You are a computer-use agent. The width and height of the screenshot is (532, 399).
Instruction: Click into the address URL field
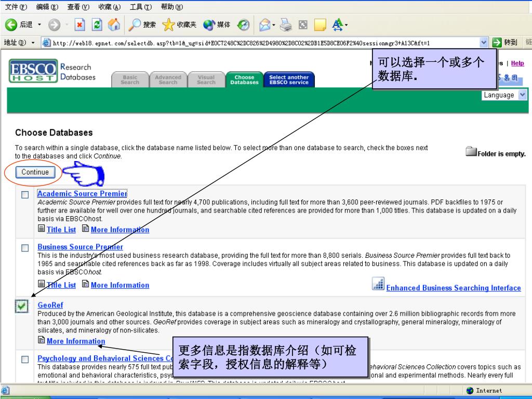264,43
